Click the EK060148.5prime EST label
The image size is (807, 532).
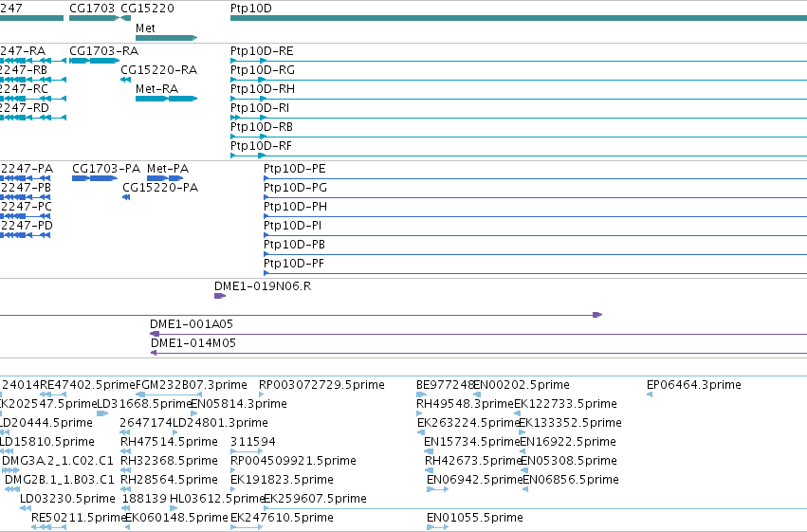pos(176,518)
